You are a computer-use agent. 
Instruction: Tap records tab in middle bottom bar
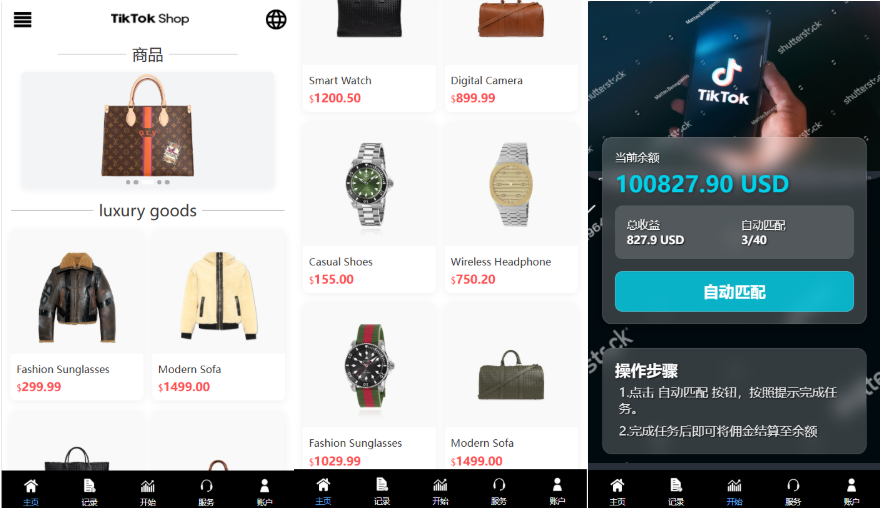pyautogui.click(x=382, y=491)
